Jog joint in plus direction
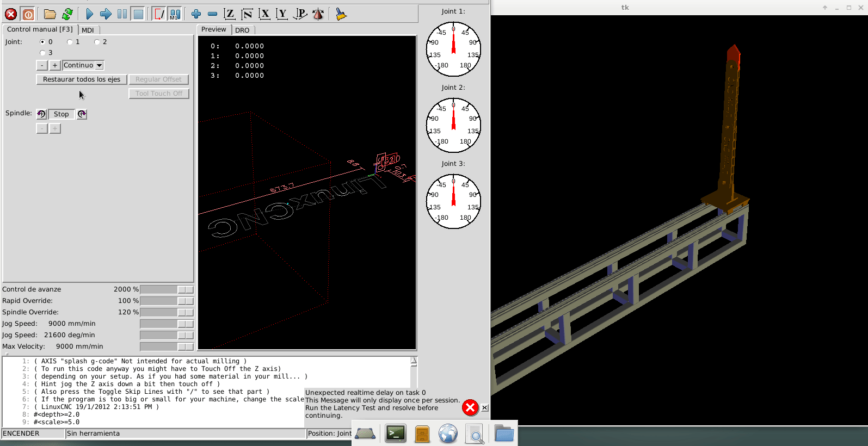 (x=55, y=65)
